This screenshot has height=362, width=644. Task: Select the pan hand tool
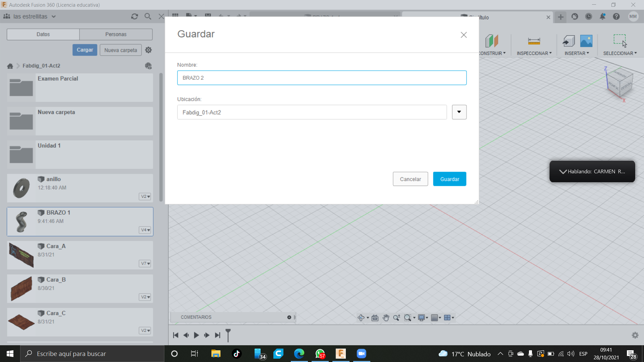[386, 318]
